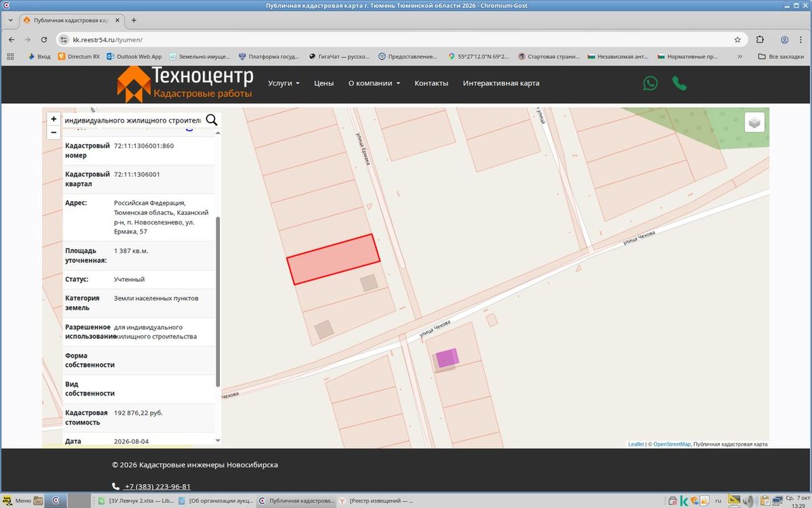Click the taskbar date and time clock
The width and height of the screenshot is (812, 508).
click(x=798, y=501)
